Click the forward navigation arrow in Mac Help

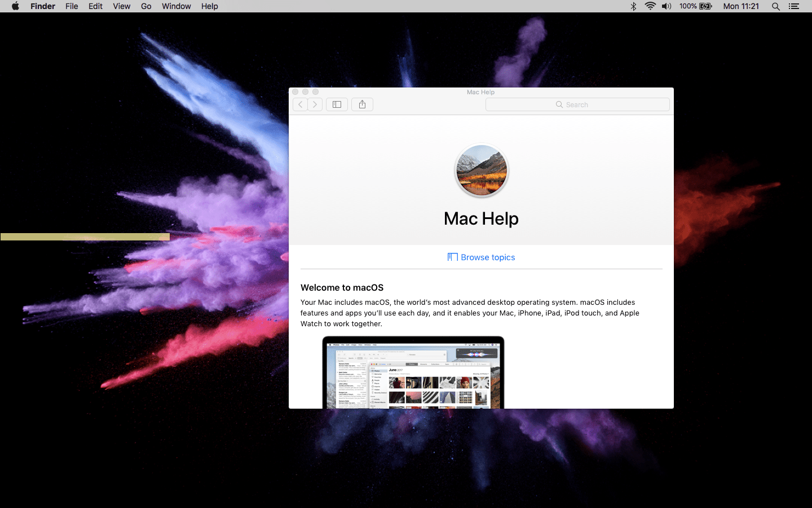(315, 104)
